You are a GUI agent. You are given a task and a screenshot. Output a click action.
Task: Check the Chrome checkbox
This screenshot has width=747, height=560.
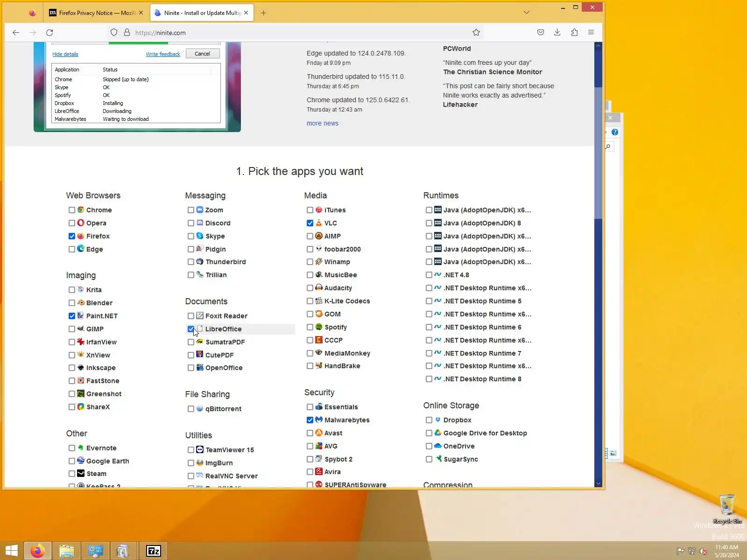pyautogui.click(x=72, y=210)
